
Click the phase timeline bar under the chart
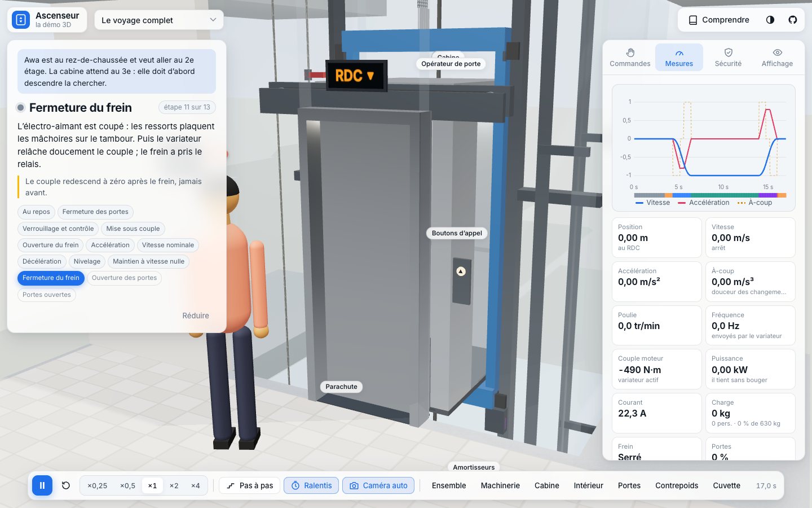tap(710, 195)
